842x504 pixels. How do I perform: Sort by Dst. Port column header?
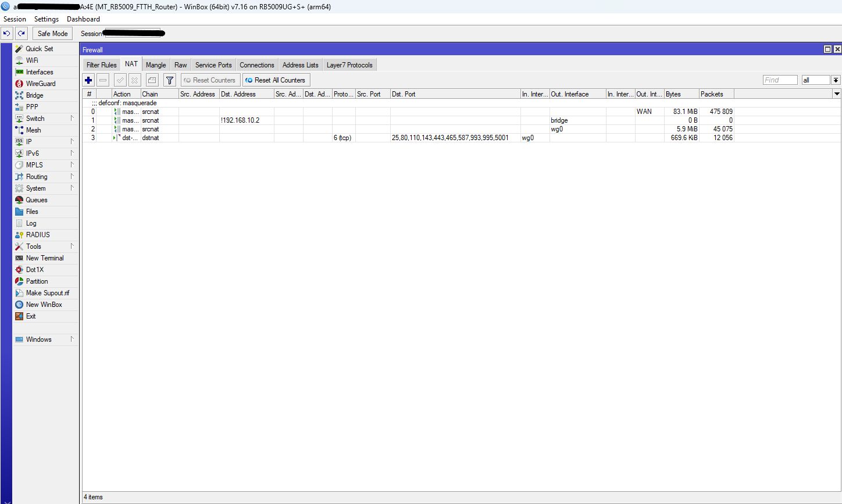tap(455, 94)
